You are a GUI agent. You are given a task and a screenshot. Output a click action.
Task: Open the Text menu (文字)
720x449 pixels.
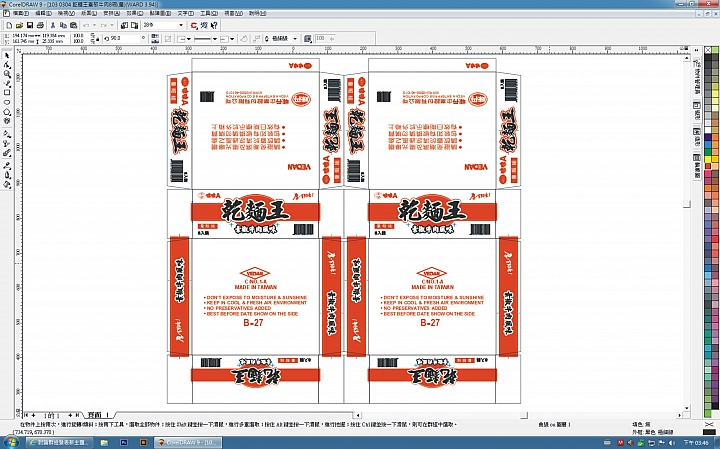[186, 13]
